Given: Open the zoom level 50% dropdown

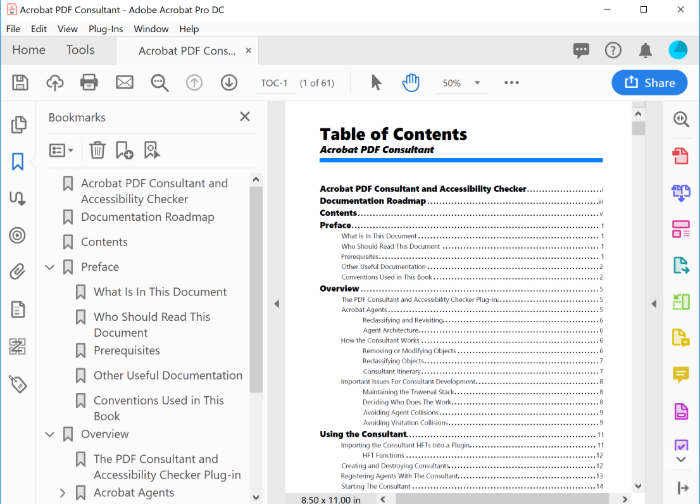Looking at the screenshot, I should [x=477, y=83].
